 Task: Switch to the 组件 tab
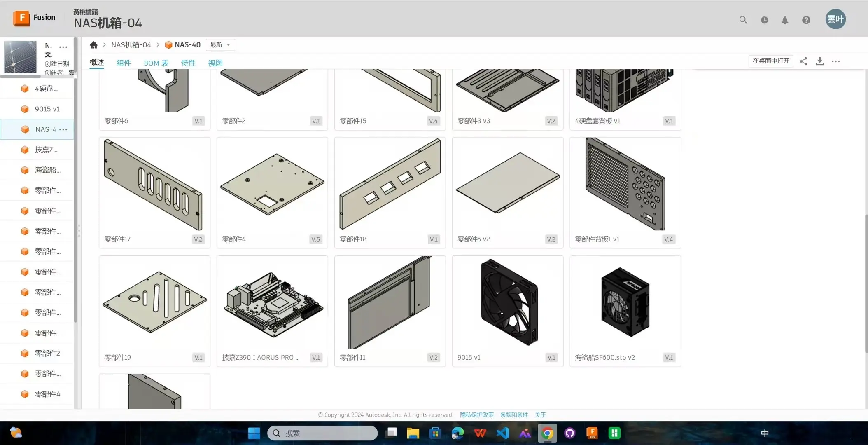pyautogui.click(x=124, y=63)
